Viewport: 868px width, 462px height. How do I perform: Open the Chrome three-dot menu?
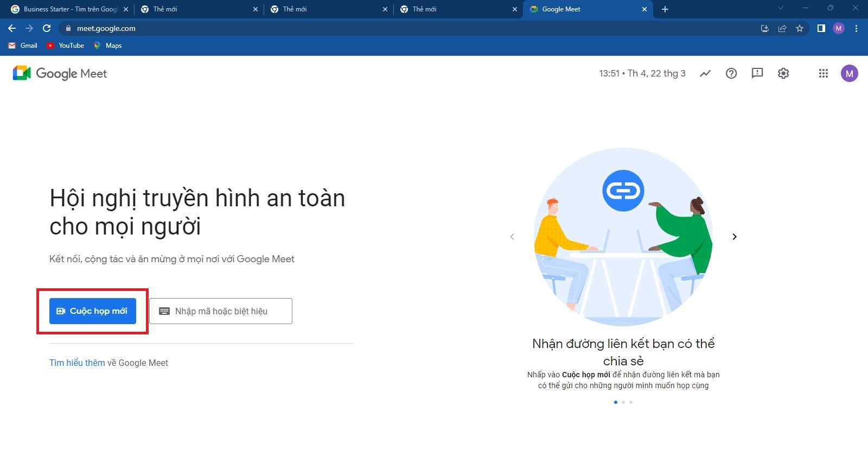(856, 28)
